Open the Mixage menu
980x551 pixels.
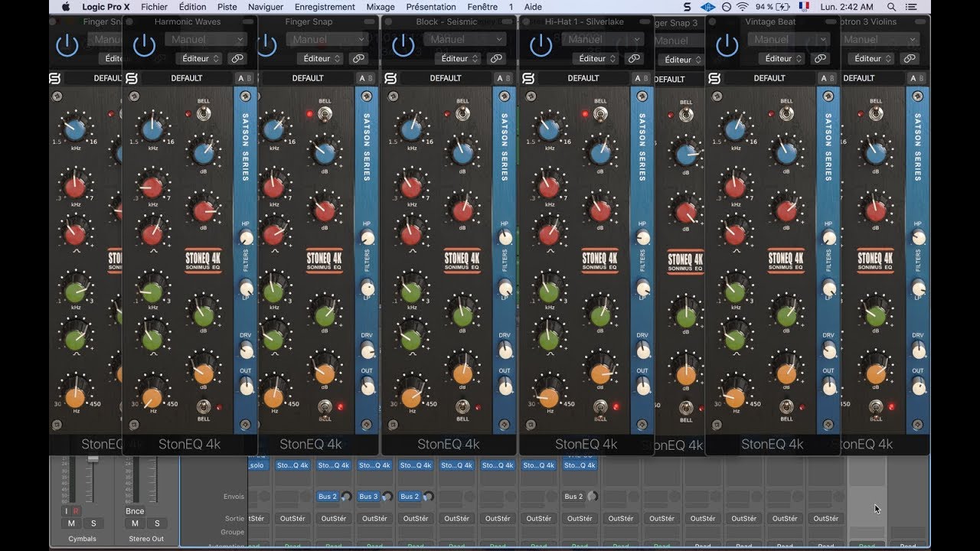click(381, 7)
